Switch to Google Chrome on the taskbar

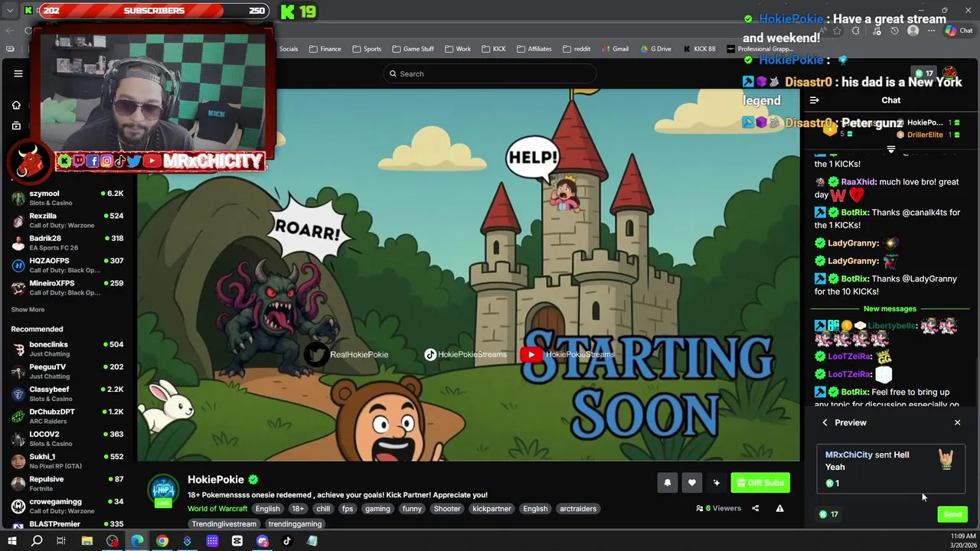pyautogui.click(x=162, y=541)
